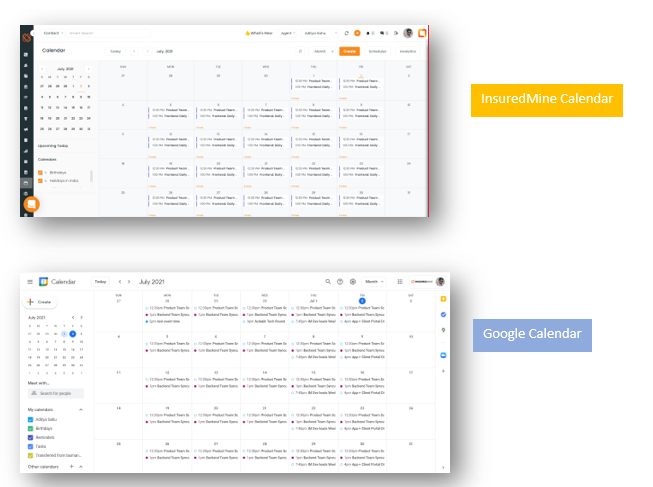Open the InsuredMine chat bubble widget
The width and height of the screenshot is (653, 487).
[x=32, y=204]
